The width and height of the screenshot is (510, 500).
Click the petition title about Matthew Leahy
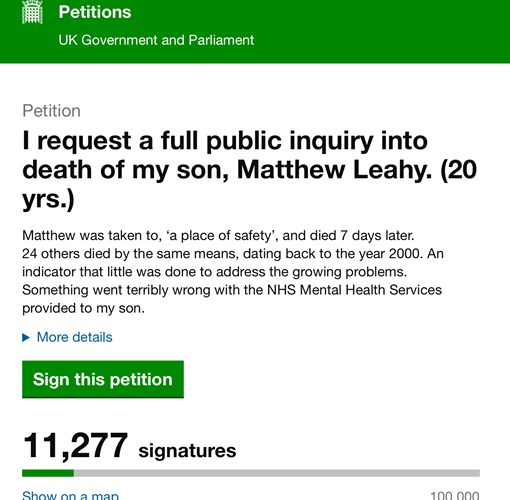click(249, 170)
